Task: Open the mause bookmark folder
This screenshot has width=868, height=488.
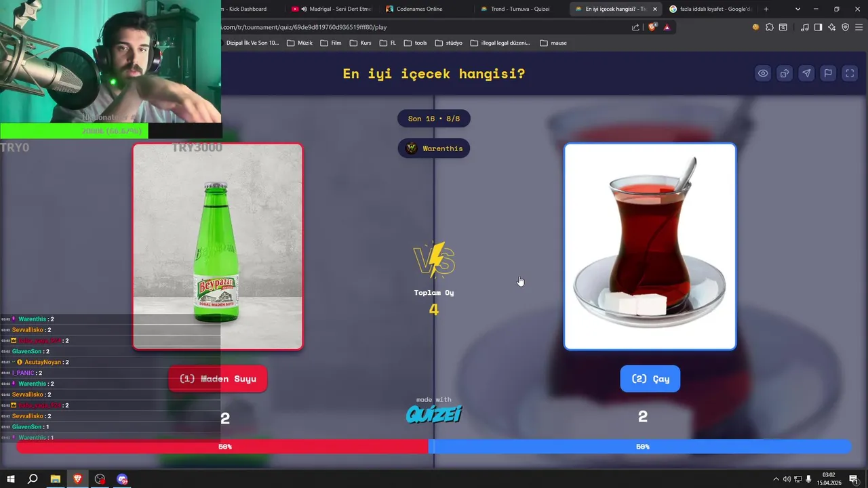Action: coord(553,43)
